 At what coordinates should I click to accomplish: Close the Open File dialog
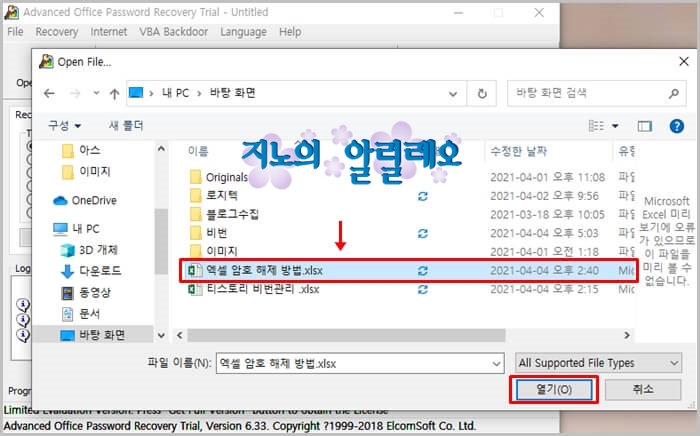point(683,62)
